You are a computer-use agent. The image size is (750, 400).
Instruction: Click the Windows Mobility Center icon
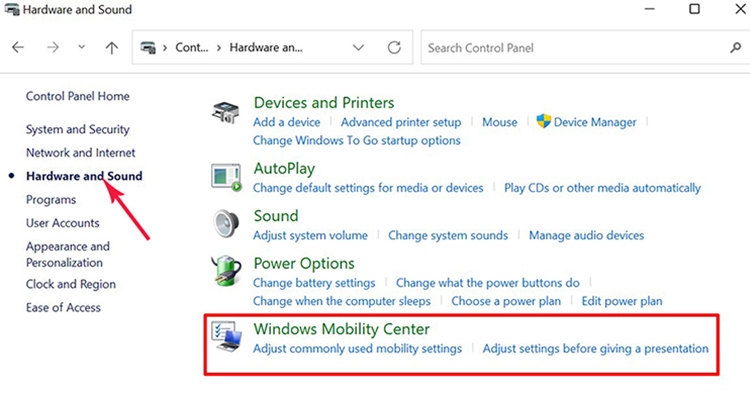pyautogui.click(x=227, y=337)
